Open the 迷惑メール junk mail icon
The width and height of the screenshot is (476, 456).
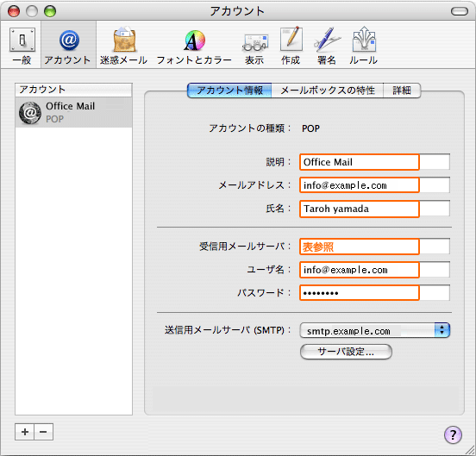coord(124,46)
